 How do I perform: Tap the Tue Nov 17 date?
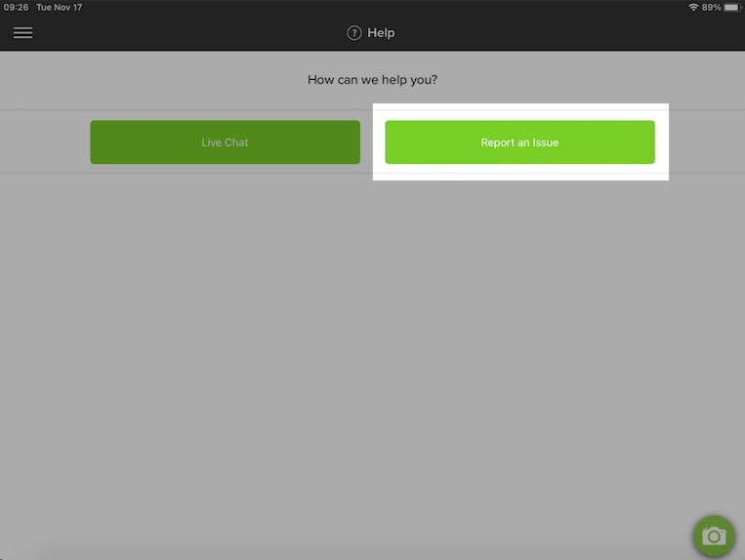tap(60, 7)
